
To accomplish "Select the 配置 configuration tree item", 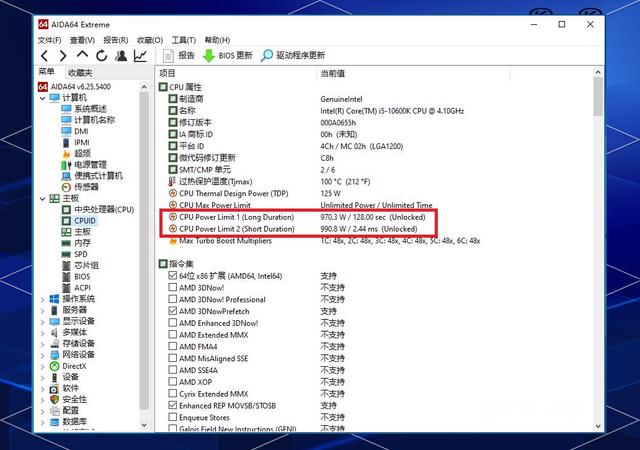I will (64, 410).
